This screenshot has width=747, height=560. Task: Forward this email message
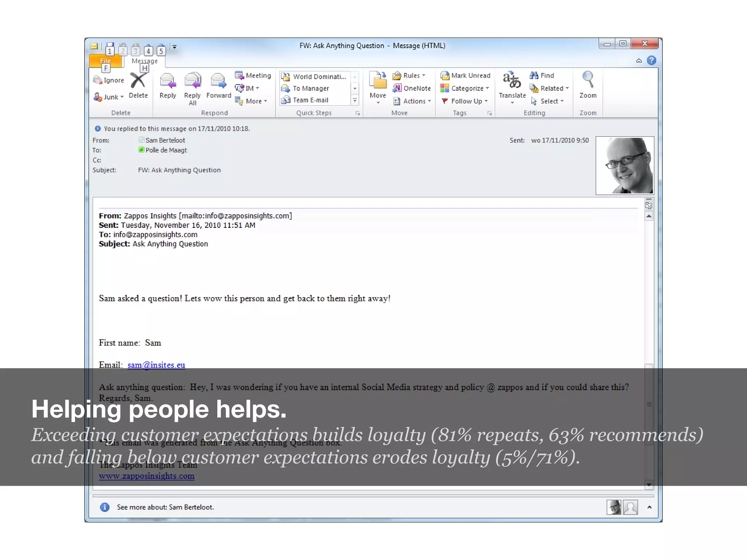click(x=218, y=86)
